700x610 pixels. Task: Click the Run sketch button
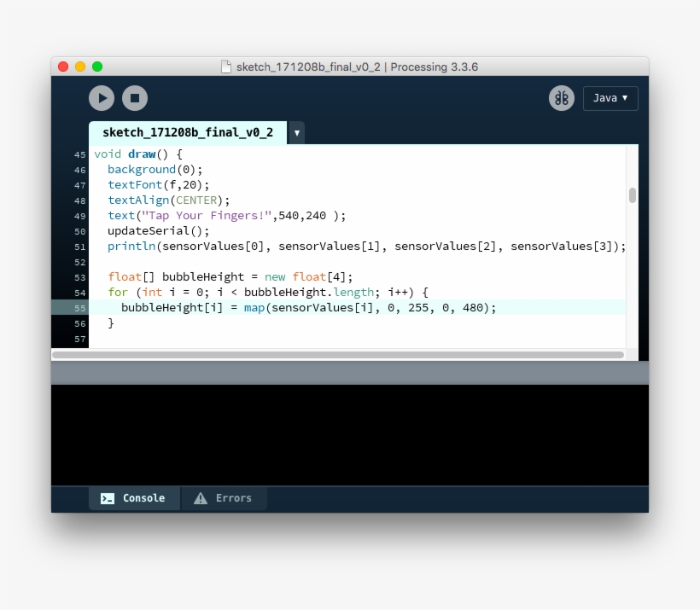coord(102,98)
